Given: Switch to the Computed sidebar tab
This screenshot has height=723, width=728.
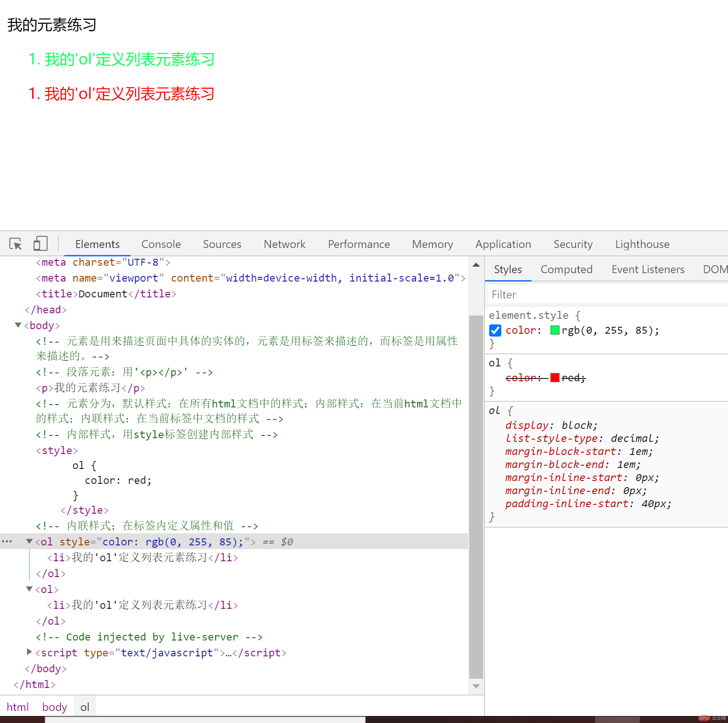Looking at the screenshot, I should pyautogui.click(x=566, y=269).
